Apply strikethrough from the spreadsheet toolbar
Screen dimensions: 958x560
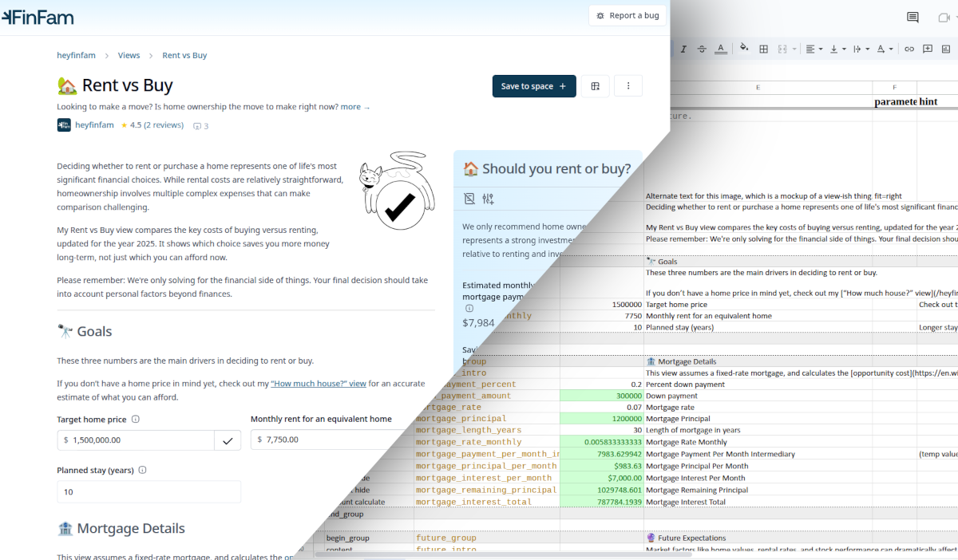tap(702, 49)
